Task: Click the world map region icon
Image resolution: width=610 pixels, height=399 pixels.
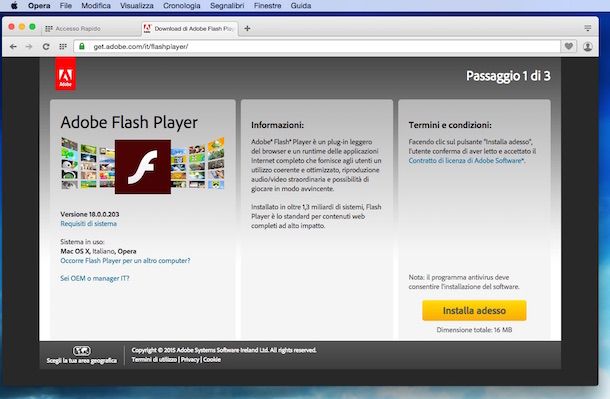Action: point(82,351)
